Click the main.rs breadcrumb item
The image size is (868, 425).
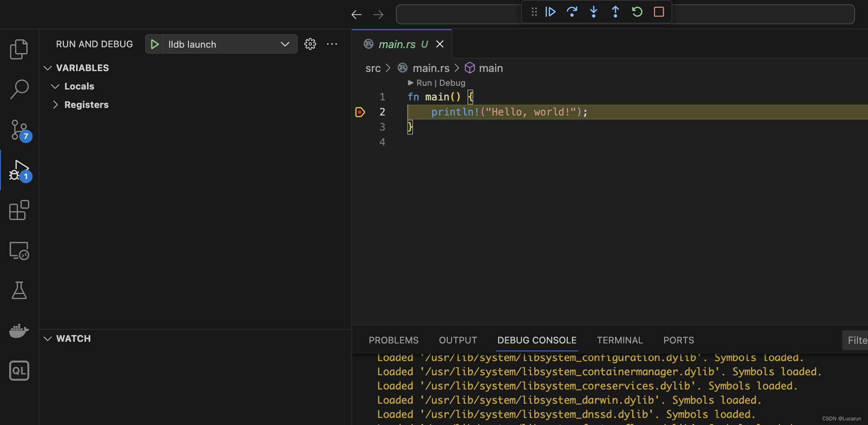[x=431, y=68]
